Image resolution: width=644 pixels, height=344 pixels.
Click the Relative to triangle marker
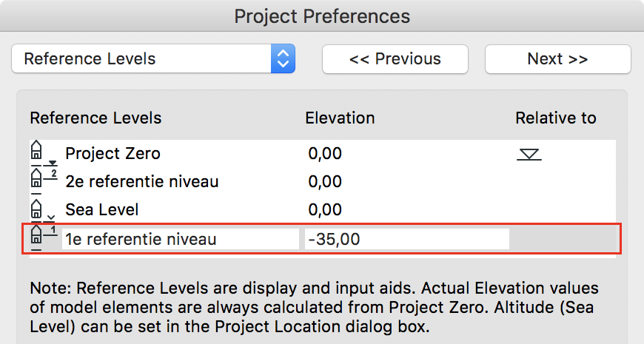coord(529,155)
